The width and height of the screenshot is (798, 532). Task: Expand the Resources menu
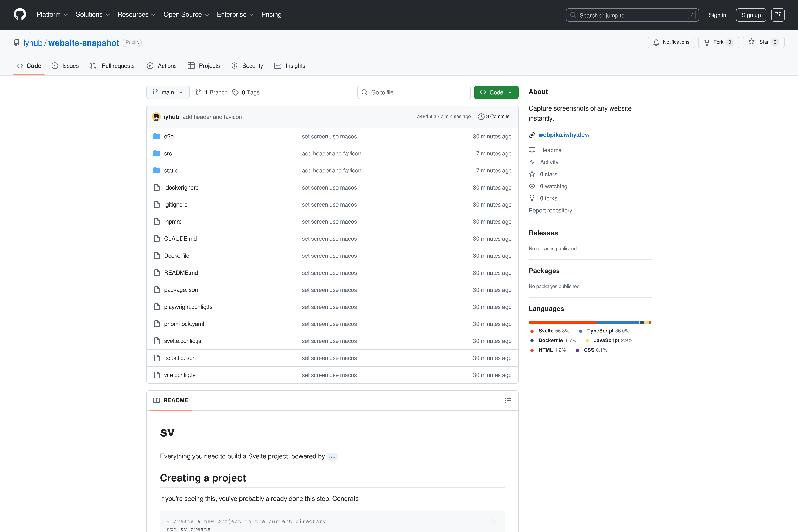(x=136, y=15)
